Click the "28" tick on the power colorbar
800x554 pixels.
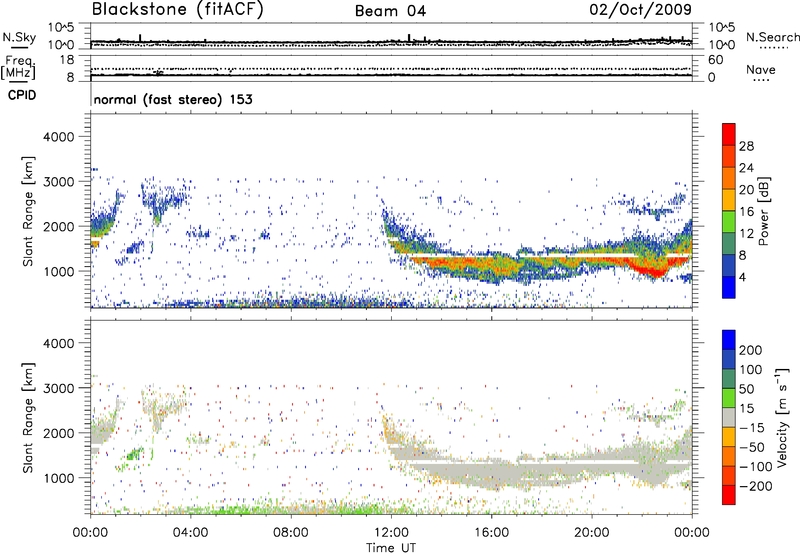point(746,146)
